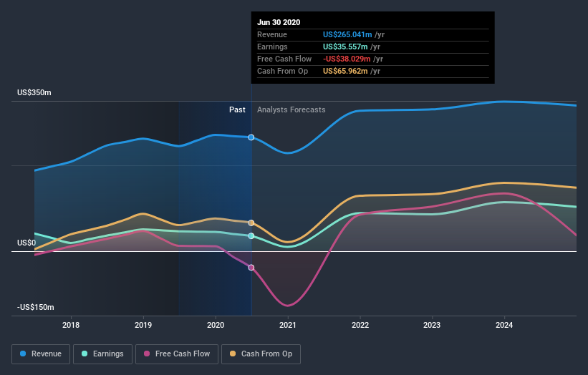Click the orange Cash From Op legend dot
Screen dimensions: 588x375
(233, 354)
